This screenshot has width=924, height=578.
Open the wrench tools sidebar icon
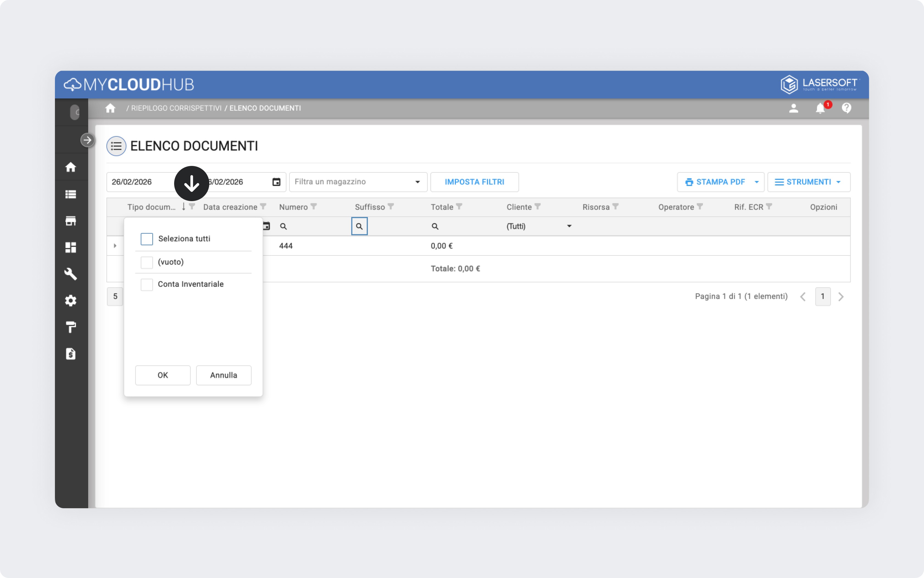(x=71, y=274)
